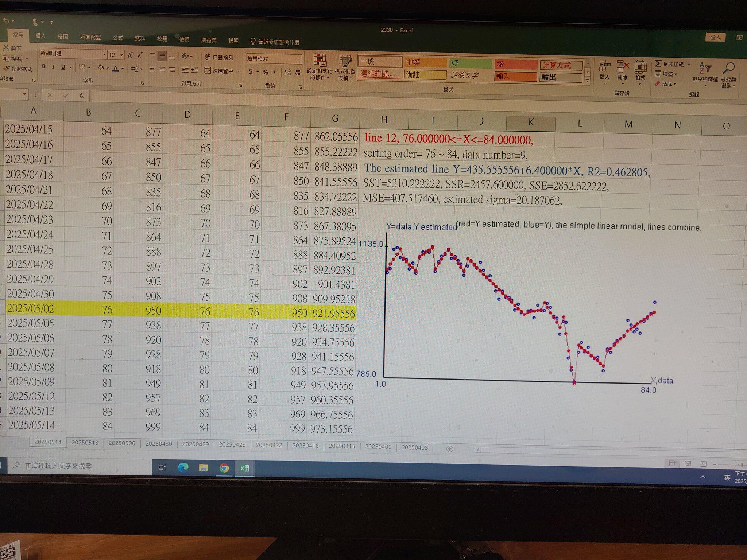Click the increase decimal icon
This screenshot has width=747, height=560.
coord(287,73)
